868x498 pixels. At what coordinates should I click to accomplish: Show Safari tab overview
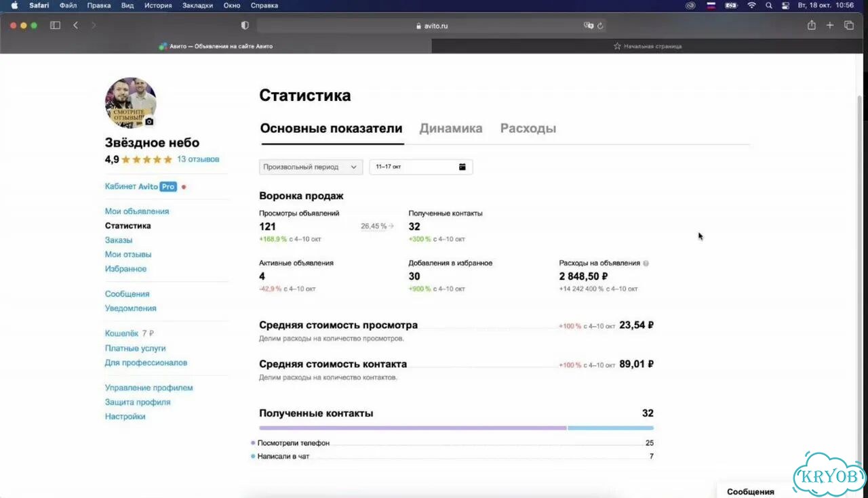(849, 25)
